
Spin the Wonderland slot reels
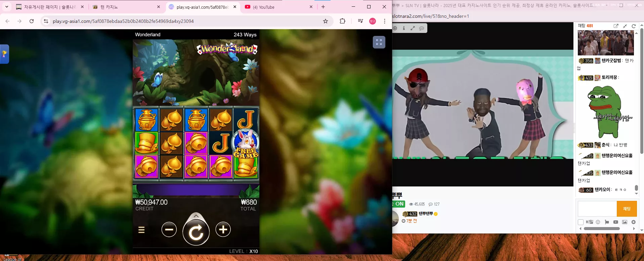[x=196, y=232]
